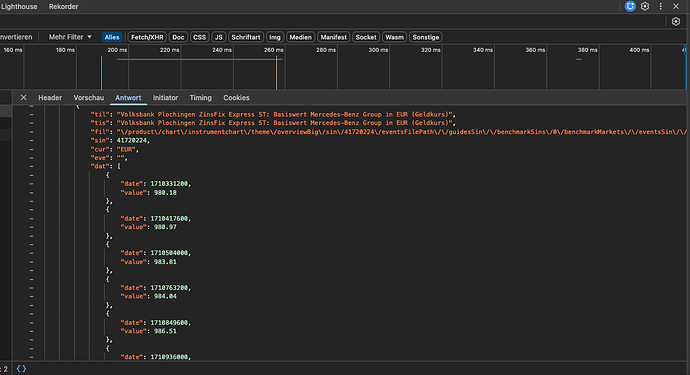Collapse the "dat" array fold marker

click(x=31, y=166)
